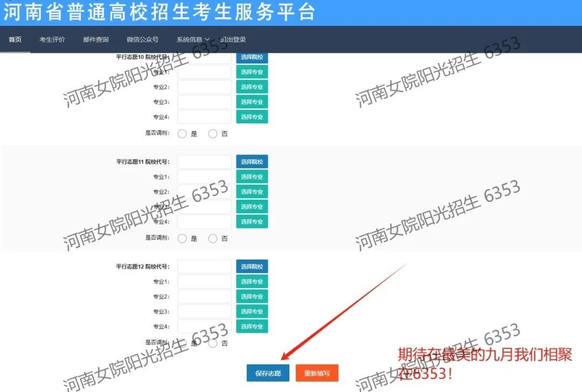The image size is (582, 392).
Task: Click 选择院校 for 平行志愿12
Action: tap(252, 267)
